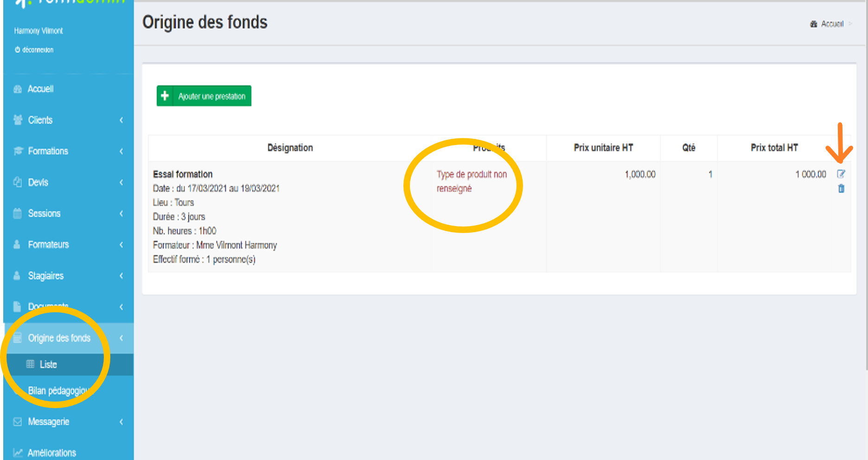Screen dimensions: 868x460
Task: Click the Messagerie envelope icon
Action: [x=17, y=422]
